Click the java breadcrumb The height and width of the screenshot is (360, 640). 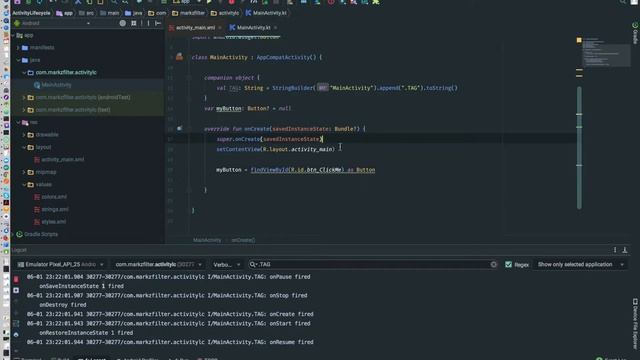pos(134,13)
